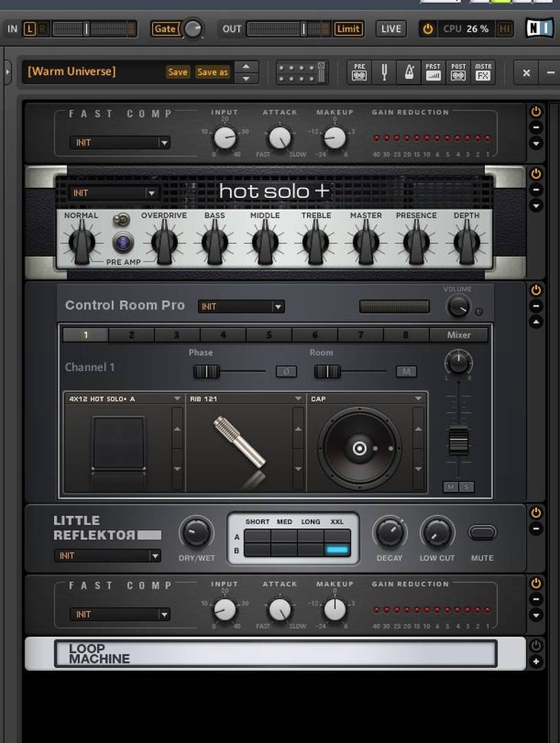Toggle the phase invert Ø button

(286, 371)
